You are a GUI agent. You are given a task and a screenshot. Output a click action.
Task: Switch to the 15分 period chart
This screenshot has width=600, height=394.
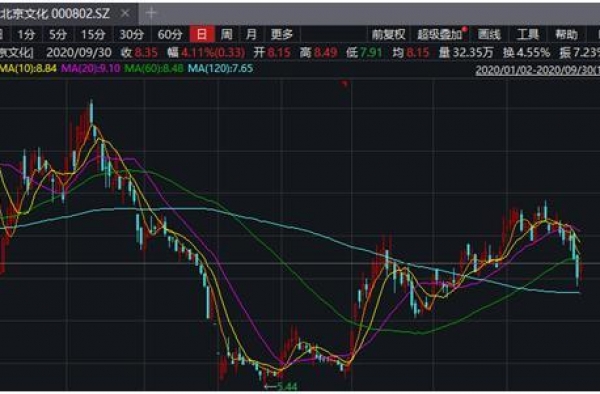93,35
